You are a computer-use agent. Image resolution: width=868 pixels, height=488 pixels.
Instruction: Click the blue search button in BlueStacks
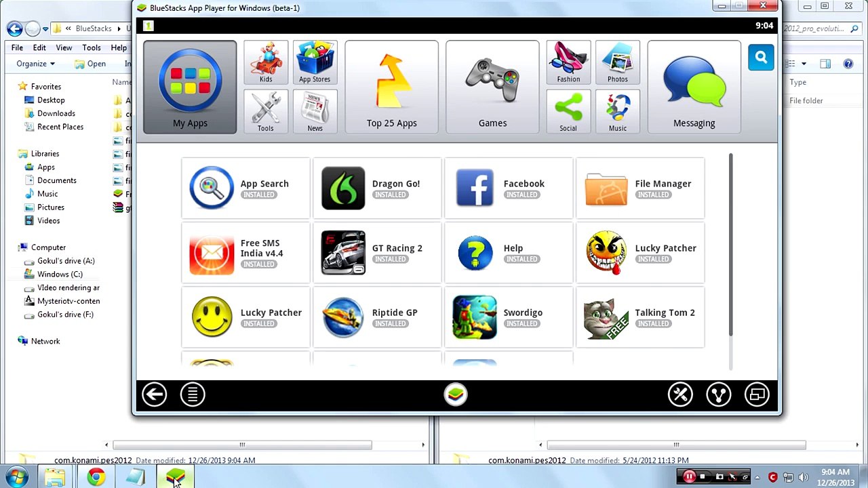(x=761, y=58)
